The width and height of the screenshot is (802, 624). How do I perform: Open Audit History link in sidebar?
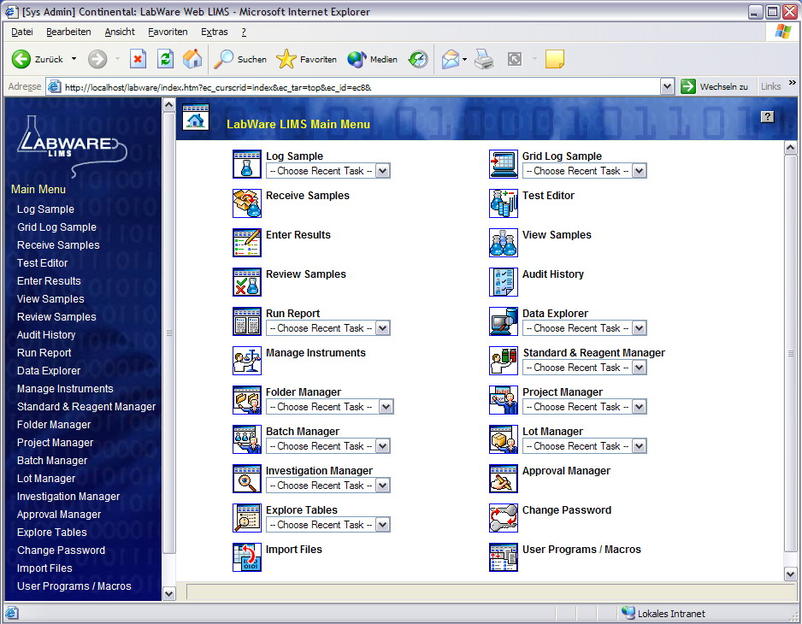[x=46, y=335]
